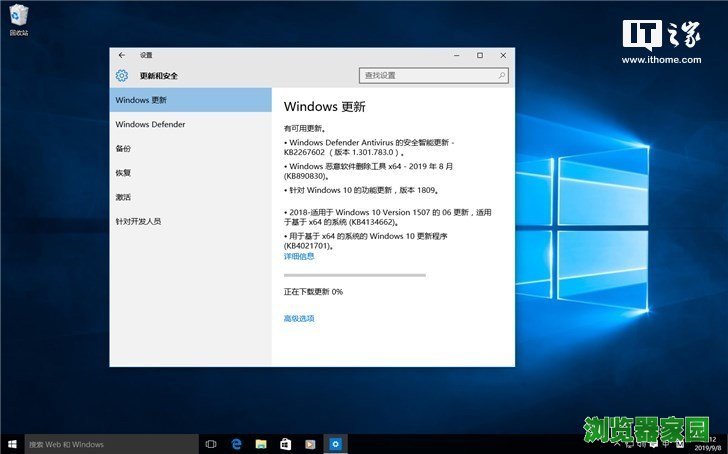Viewport: 728px width, 454px height.
Task: Click the gear icon beside 更新和安全
Action: coord(122,76)
